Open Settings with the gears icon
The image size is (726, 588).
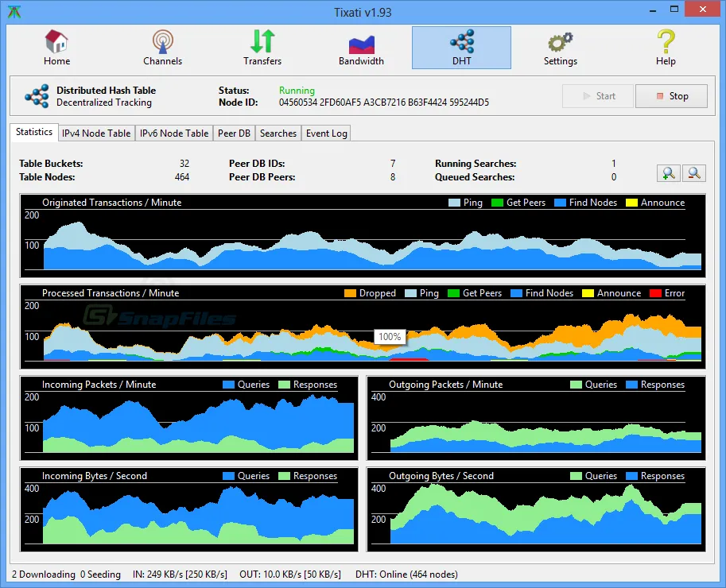[561, 48]
